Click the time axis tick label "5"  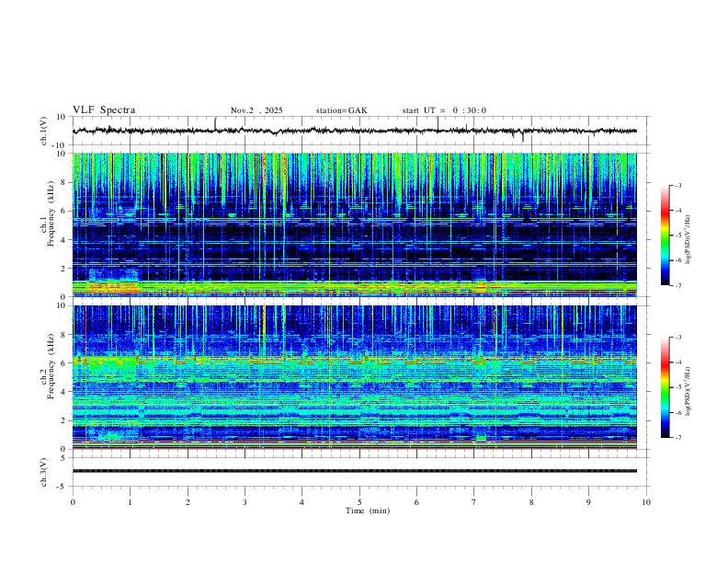click(x=359, y=502)
